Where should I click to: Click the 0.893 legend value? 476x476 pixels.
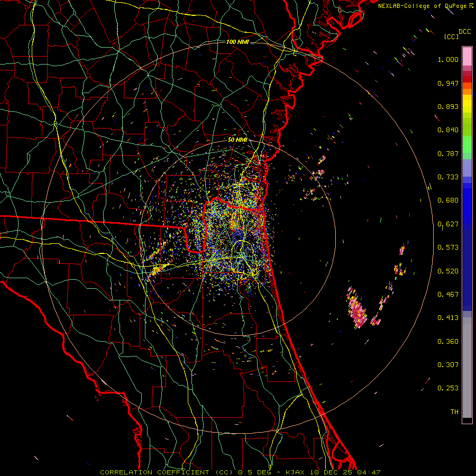point(448,106)
